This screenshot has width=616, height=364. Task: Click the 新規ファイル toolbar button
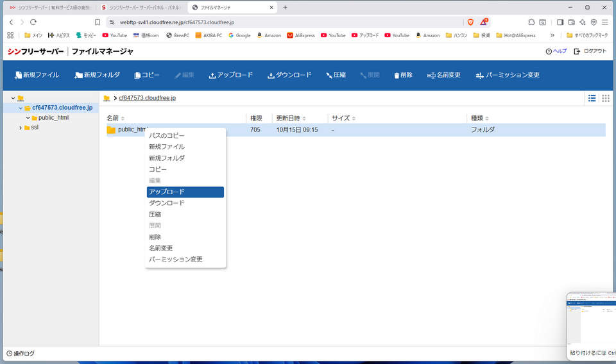(37, 75)
